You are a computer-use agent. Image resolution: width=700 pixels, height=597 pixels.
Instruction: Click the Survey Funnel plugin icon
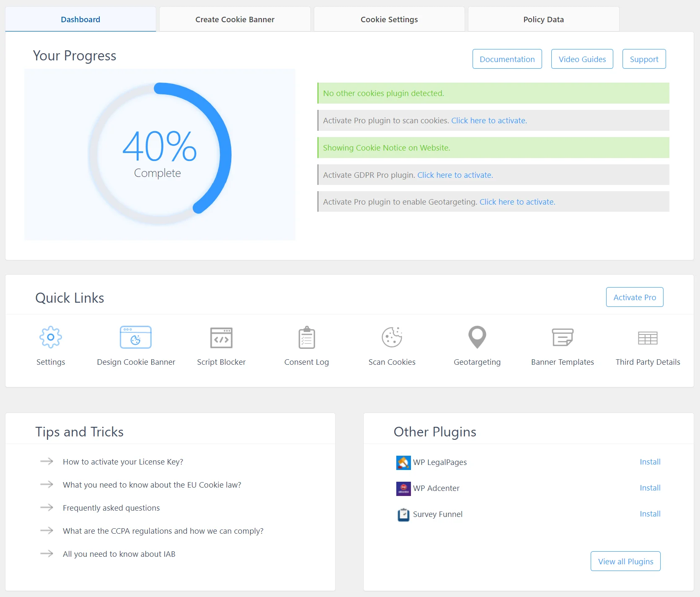click(403, 514)
